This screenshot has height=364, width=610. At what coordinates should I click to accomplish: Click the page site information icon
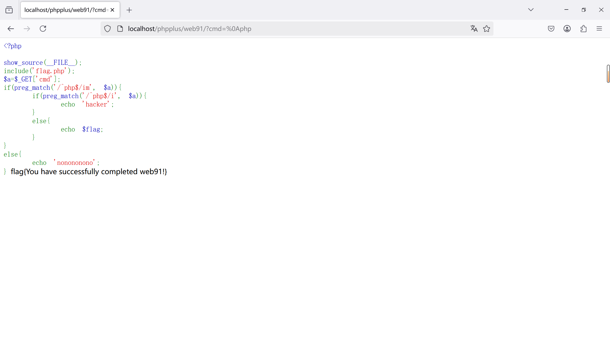coord(120,29)
